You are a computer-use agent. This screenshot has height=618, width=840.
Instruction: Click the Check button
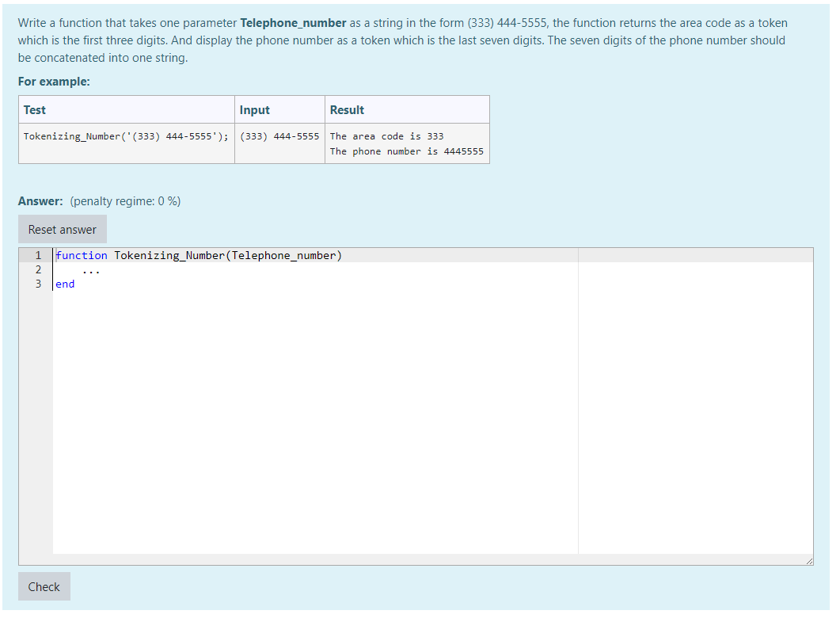pos(44,586)
